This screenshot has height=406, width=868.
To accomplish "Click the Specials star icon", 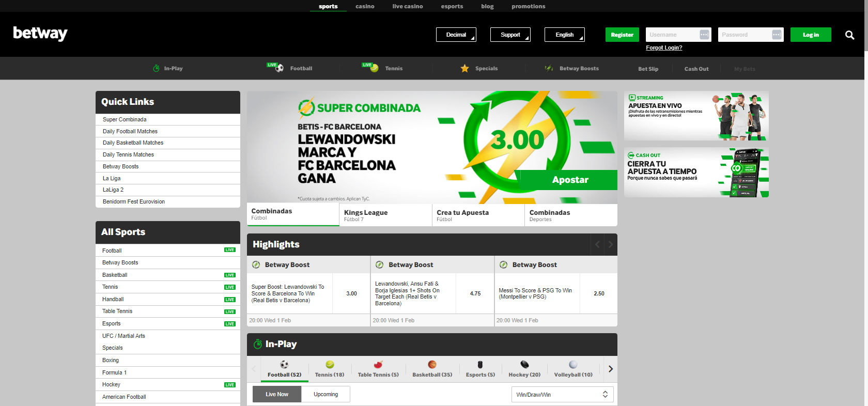I will [x=464, y=68].
